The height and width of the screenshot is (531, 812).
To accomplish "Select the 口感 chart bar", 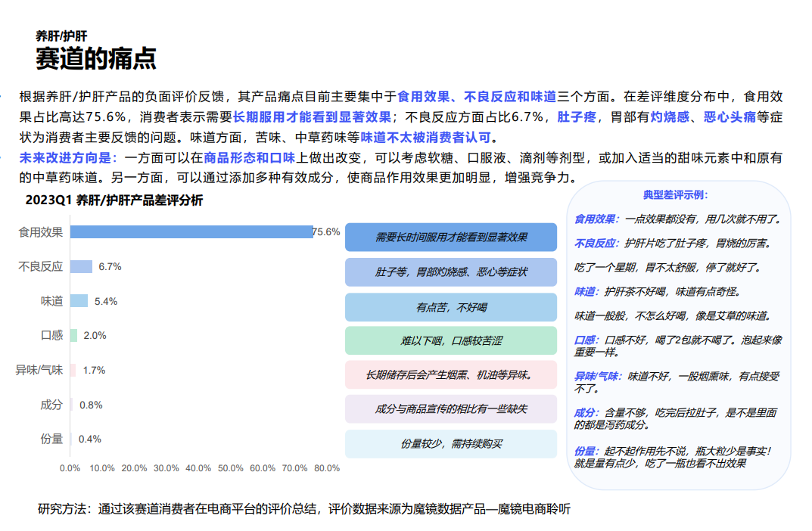I will pyautogui.click(x=73, y=334).
